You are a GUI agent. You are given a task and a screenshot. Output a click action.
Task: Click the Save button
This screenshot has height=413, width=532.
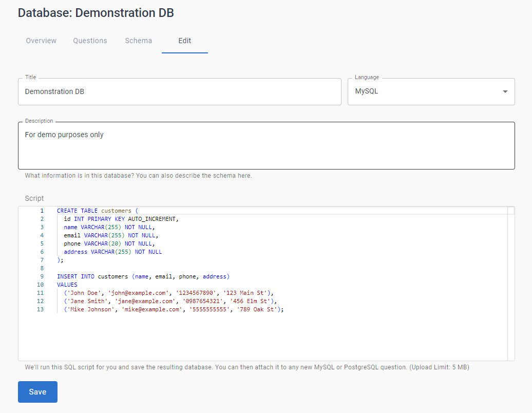(37, 392)
